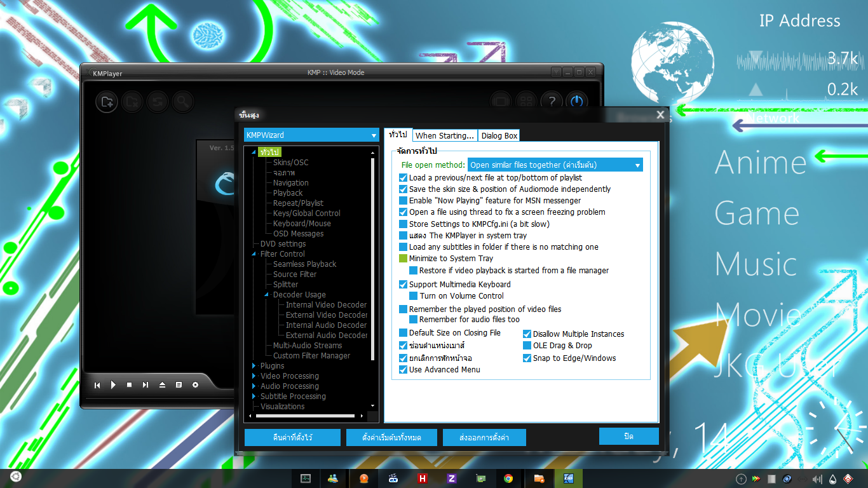Image resolution: width=868 pixels, height=488 pixels.
Task: Click the KMP icon in the taskbar
Action: point(569,478)
